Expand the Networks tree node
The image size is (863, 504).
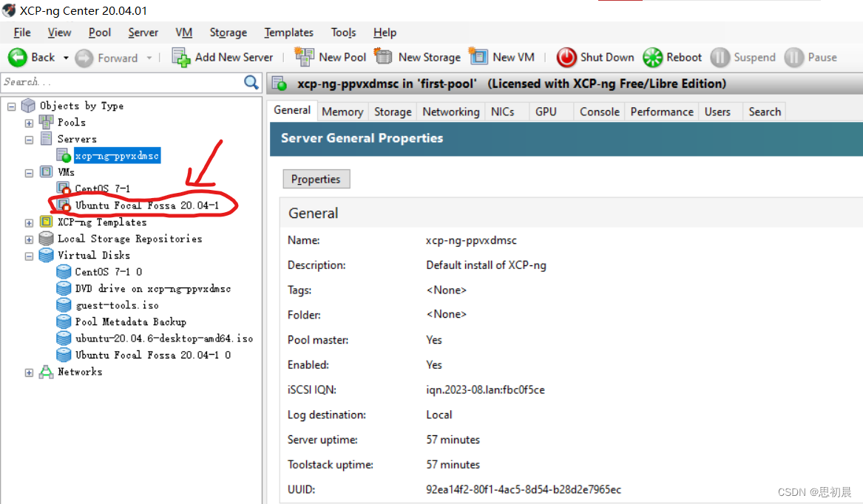[29, 373]
